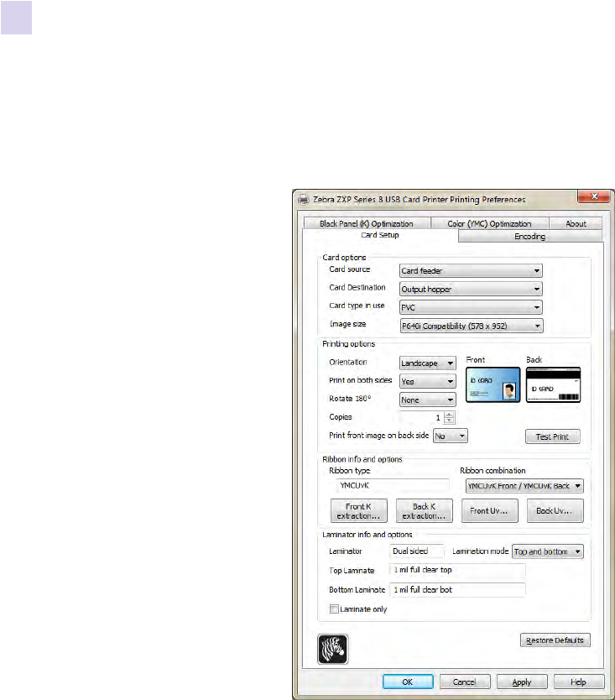Click the printer icon in title bar
615x700 pixels.
[304, 200]
